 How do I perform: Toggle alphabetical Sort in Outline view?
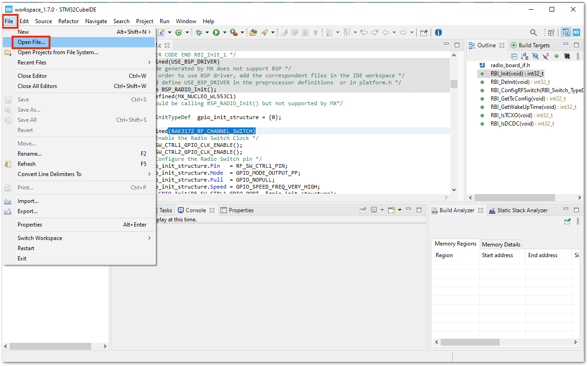pos(525,56)
